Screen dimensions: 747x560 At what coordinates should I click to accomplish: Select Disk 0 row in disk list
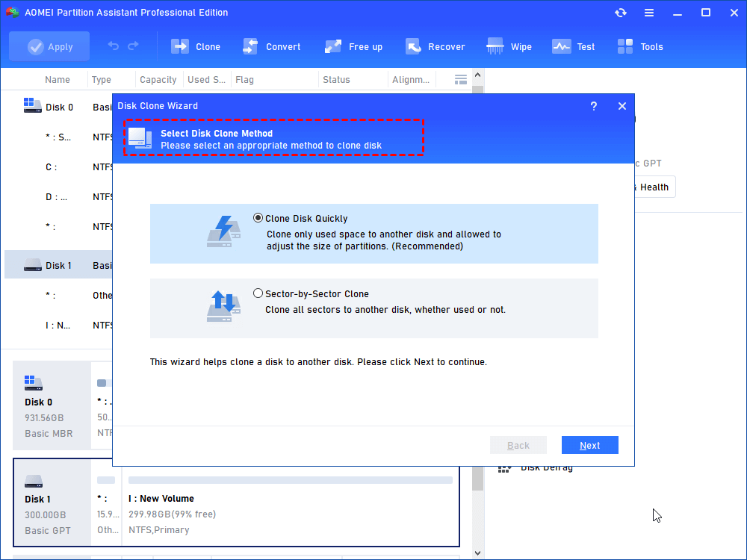[x=58, y=107]
